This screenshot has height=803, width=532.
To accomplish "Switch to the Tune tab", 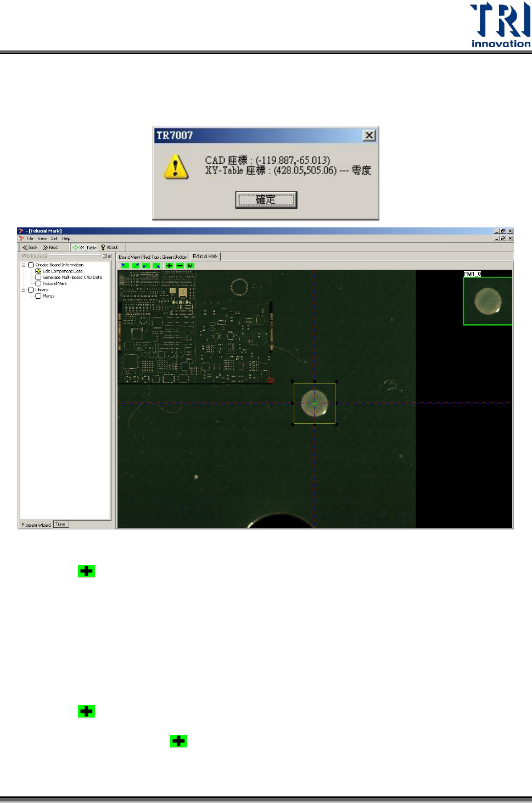I will click(x=60, y=524).
